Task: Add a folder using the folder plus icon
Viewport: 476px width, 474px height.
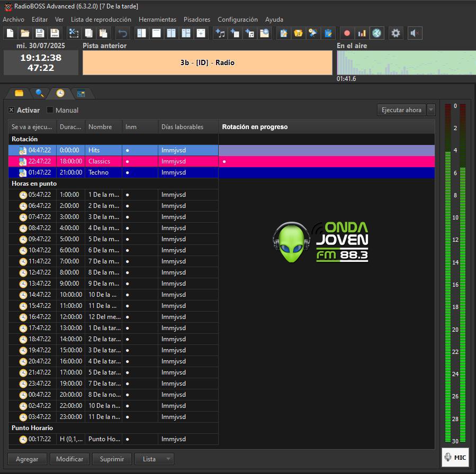Action: 265,33
